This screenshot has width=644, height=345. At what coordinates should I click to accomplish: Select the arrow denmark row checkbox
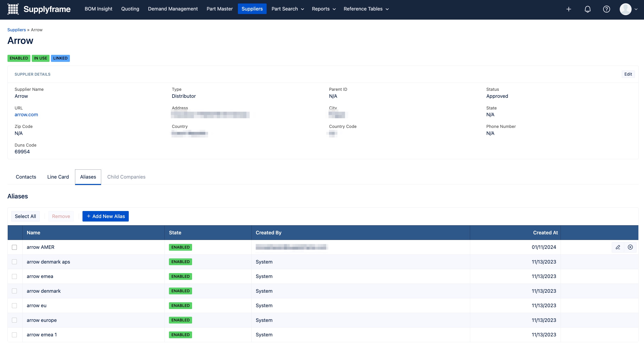pos(14,291)
